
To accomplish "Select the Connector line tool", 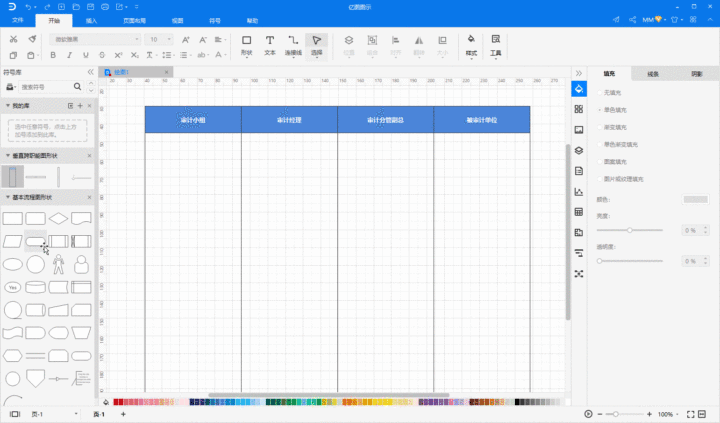I will 293,45.
